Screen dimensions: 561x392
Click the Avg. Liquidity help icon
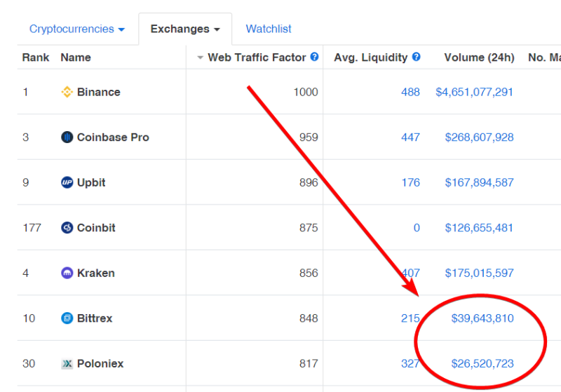point(416,57)
